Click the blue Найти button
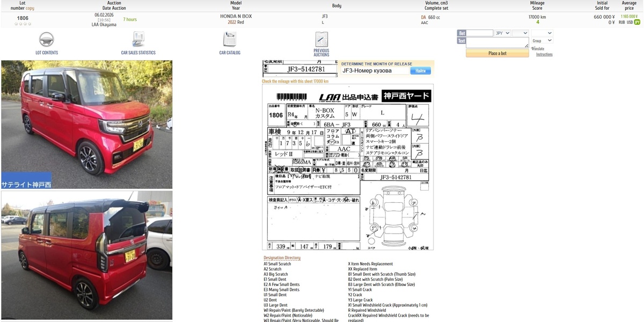This screenshot has width=644, height=322. click(421, 70)
